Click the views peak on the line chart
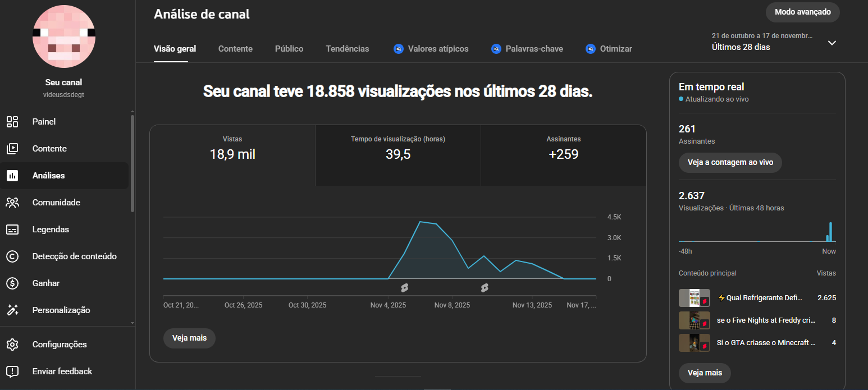 (421, 222)
